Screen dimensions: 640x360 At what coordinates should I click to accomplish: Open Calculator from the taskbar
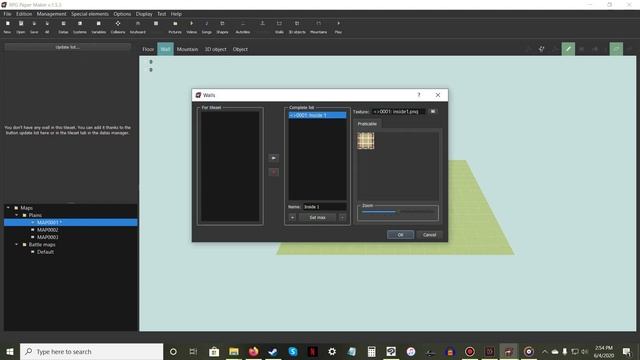tap(371, 351)
